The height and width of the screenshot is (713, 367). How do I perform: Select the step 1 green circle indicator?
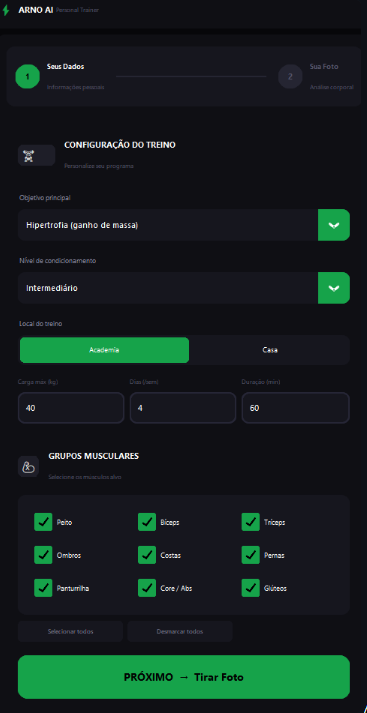click(27, 76)
